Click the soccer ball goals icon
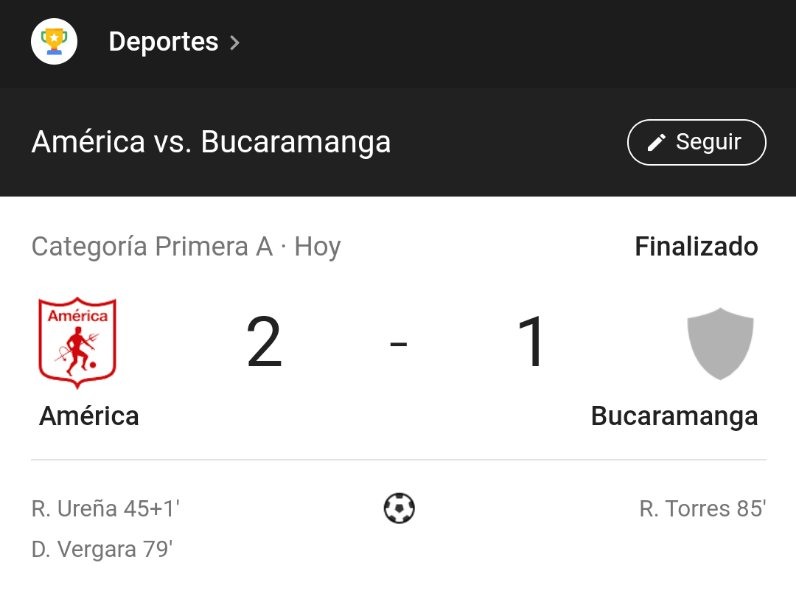This screenshot has height=592, width=796. click(399, 508)
